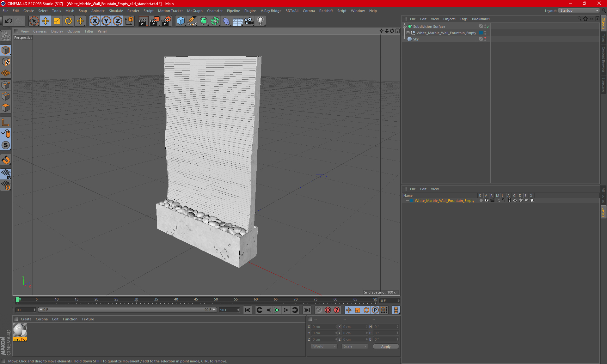Toggle visibility dots of White_Marble_Wall_Fountain_Empty object
Screen dimensions: 607x364
click(x=485, y=33)
